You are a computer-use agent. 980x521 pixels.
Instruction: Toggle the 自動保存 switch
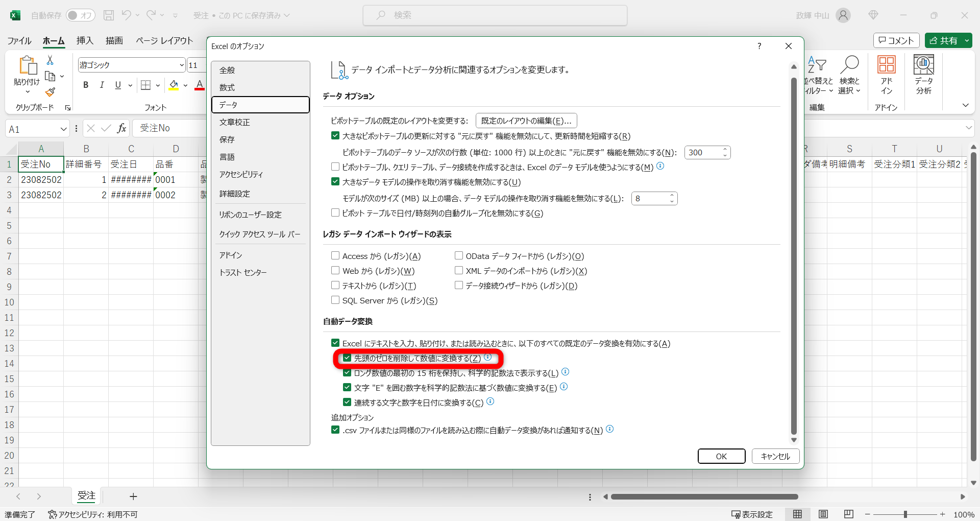[80, 15]
